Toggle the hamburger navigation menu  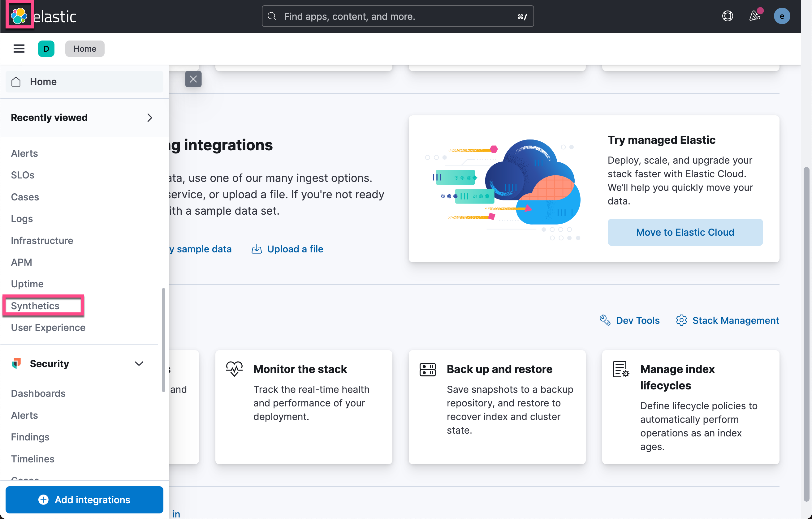pyautogui.click(x=19, y=49)
